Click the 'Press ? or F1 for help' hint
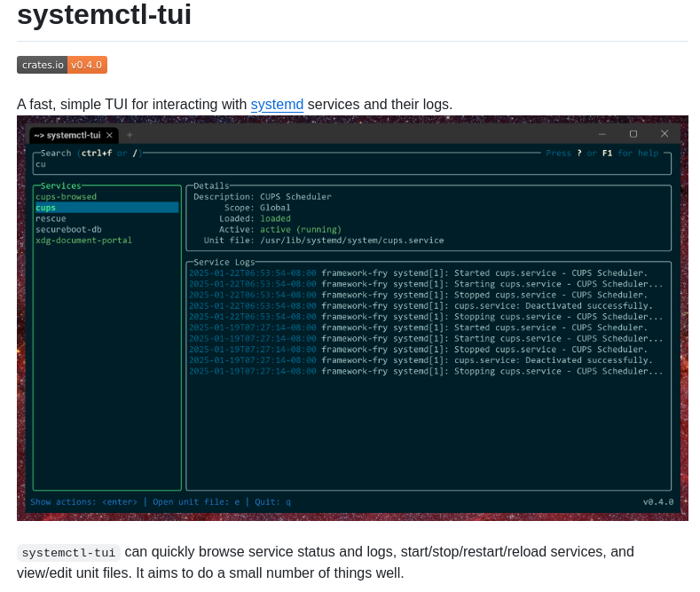The height and width of the screenshot is (592, 700). (602, 154)
